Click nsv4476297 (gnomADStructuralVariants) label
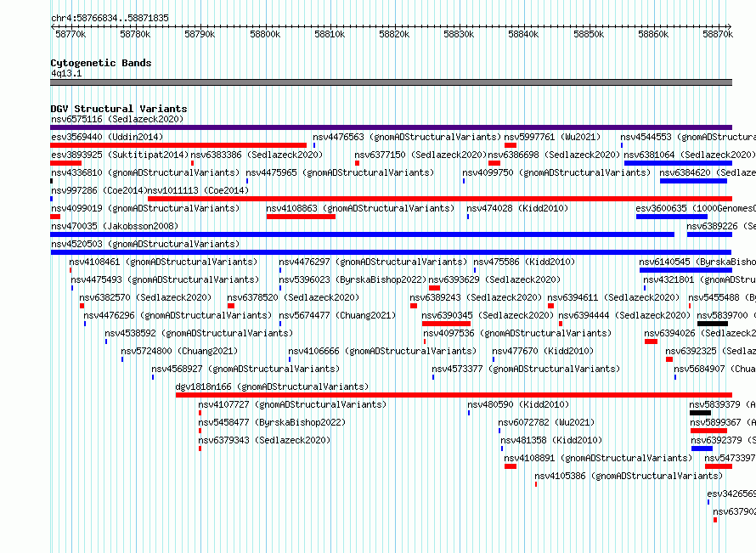The width and height of the screenshot is (756, 553). click(373, 262)
